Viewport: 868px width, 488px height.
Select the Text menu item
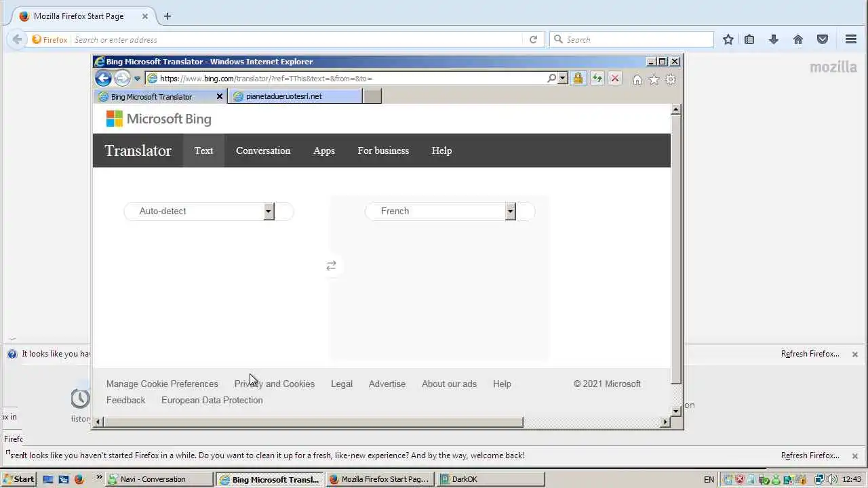click(203, 150)
